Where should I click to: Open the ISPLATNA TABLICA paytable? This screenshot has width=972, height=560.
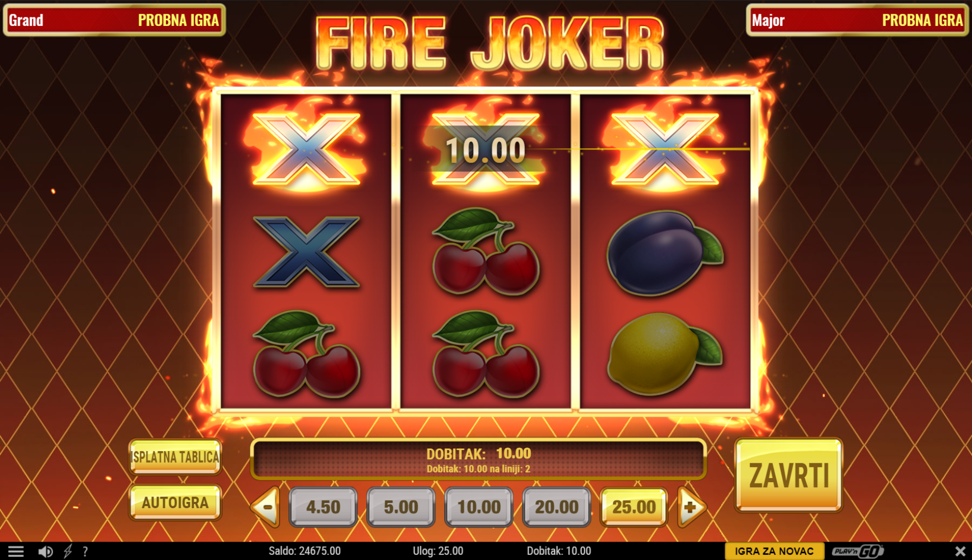coord(175,457)
